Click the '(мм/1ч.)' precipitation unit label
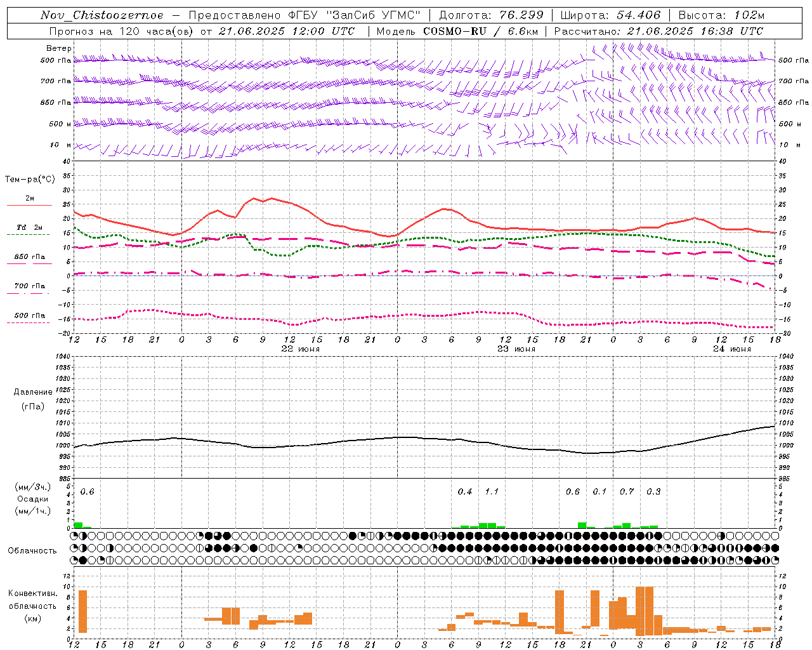Viewport: 812px width, 650px height. coord(33,511)
